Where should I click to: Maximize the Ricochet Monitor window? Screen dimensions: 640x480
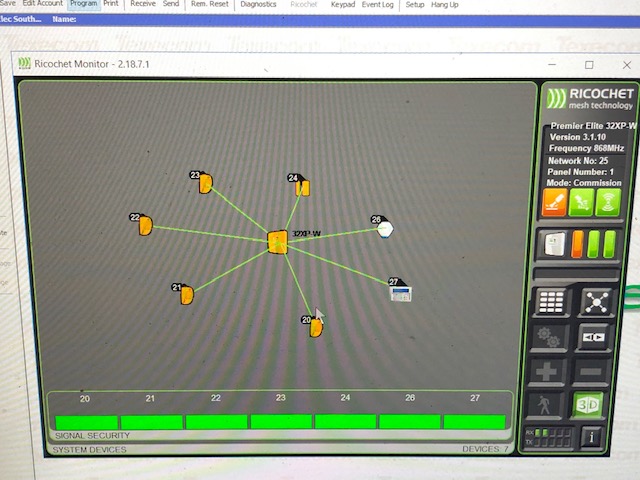click(589, 65)
